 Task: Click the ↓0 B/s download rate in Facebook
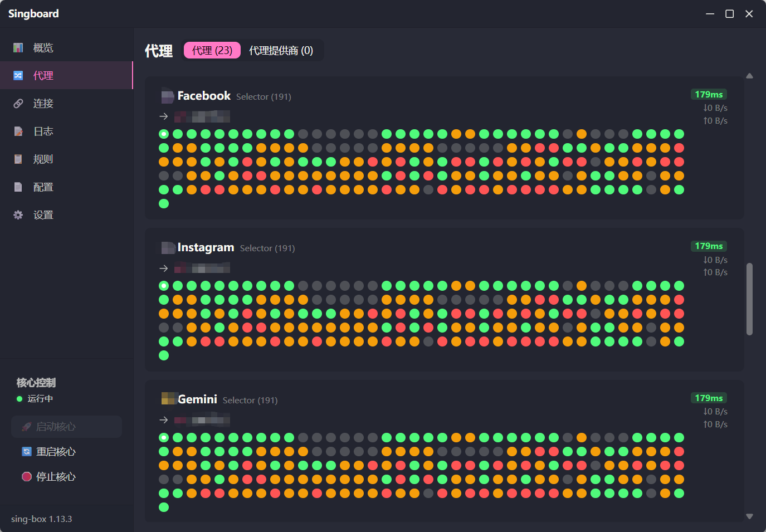tap(715, 108)
